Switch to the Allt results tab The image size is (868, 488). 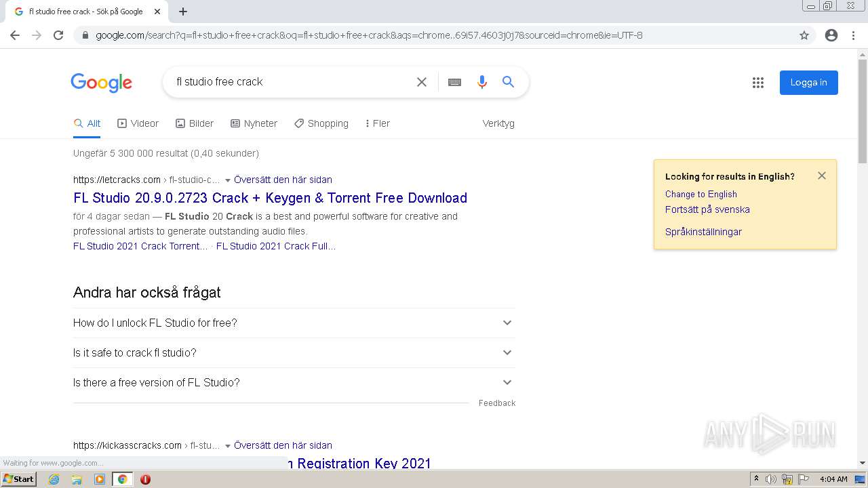pos(87,123)
